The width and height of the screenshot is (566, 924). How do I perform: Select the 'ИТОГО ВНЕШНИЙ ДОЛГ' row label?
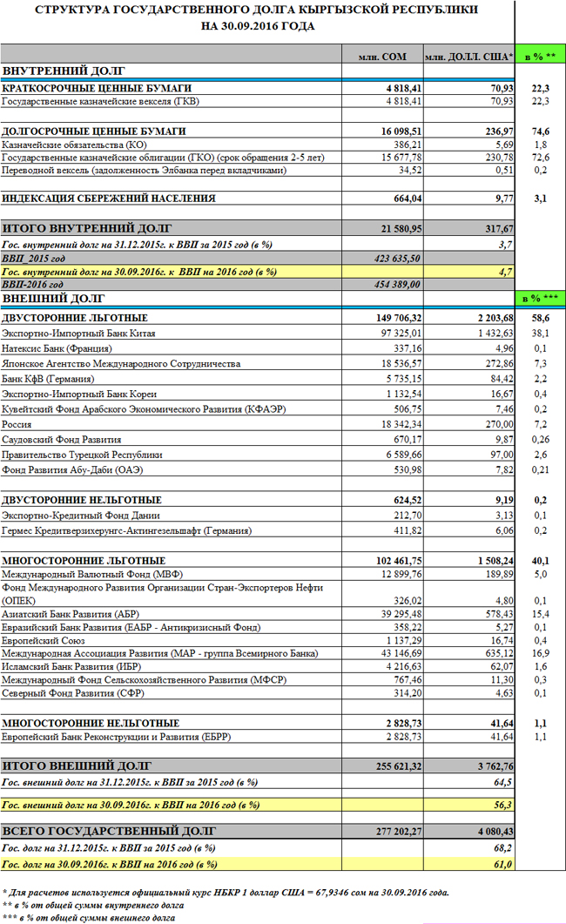click(x=77, y=766)
